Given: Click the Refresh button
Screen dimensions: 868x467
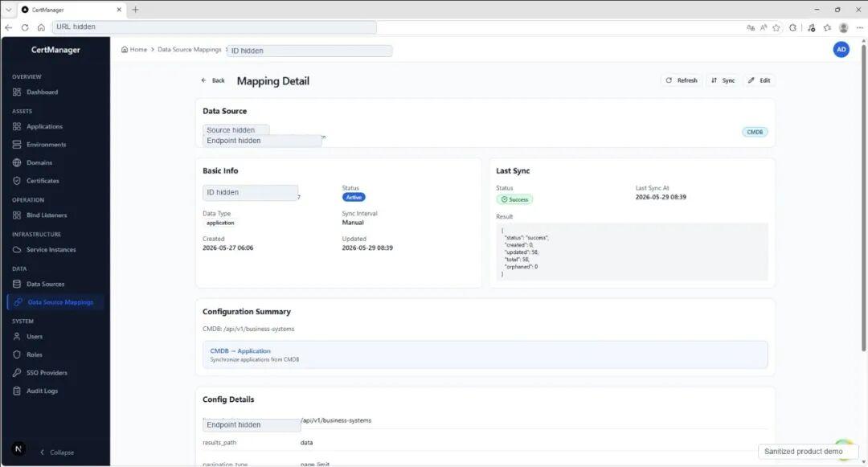Looking at the screenshot, I should click(x=682, y=80).
